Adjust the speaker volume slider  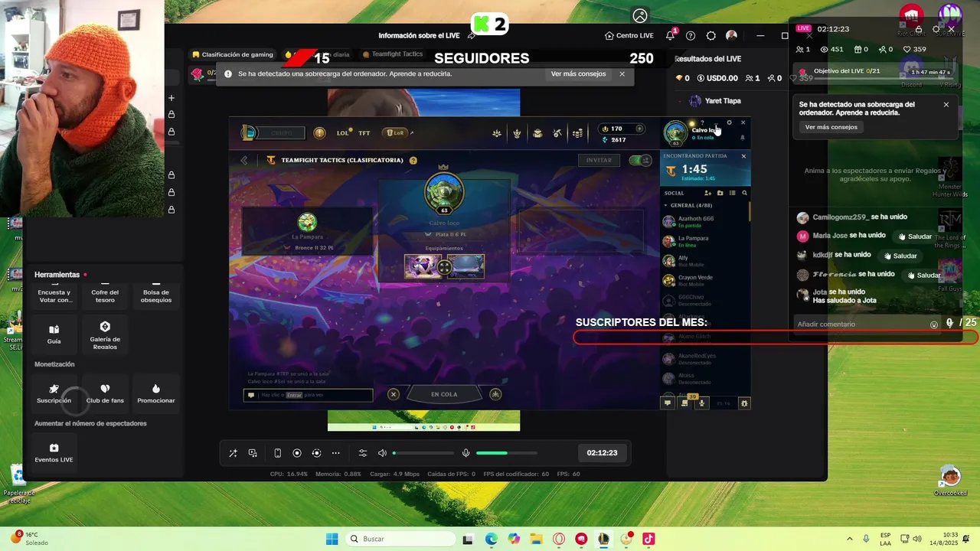click(x=423, y=453)
